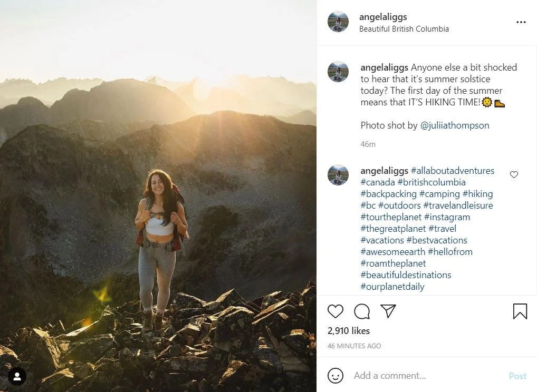Save post with the bookmark icon
This screenshot has height=392, width=537.
pyautogui.click(x=520, y=311)
